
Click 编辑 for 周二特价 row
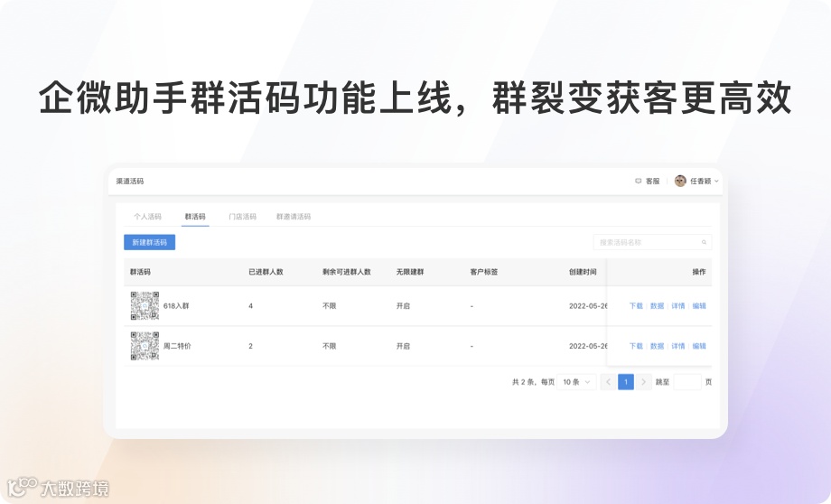(699, 346)
